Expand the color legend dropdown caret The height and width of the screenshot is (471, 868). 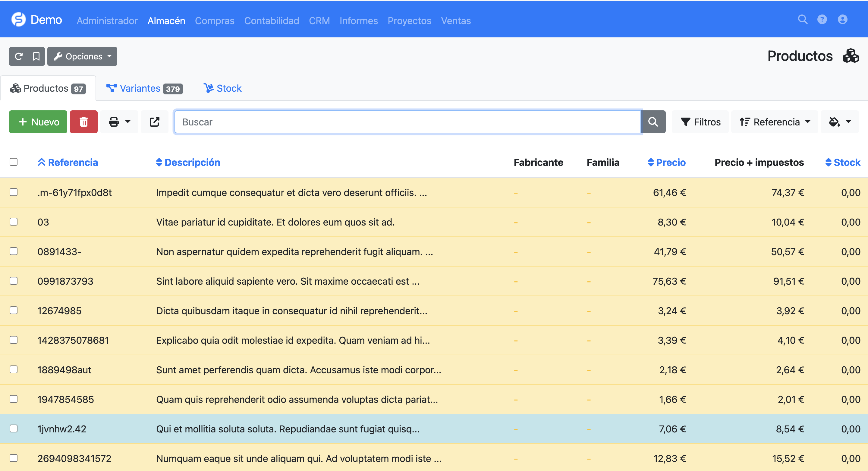tap(848, 122)
